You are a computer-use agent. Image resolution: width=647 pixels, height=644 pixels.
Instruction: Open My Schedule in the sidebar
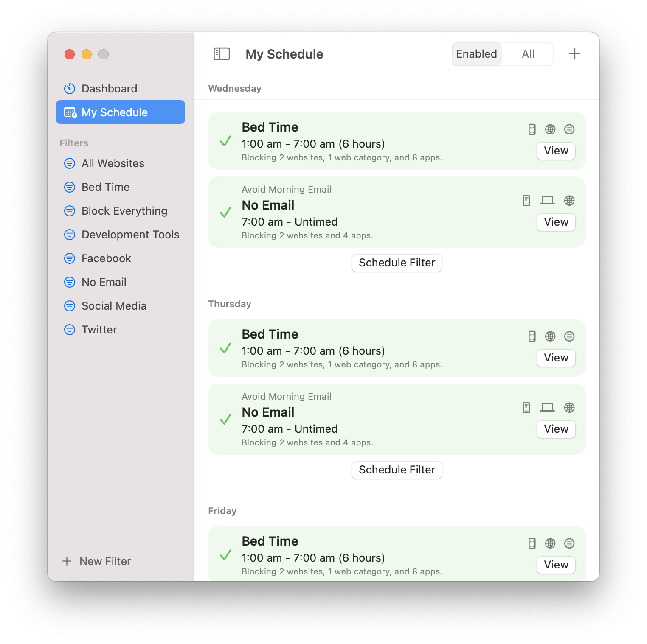click(121, 112)
